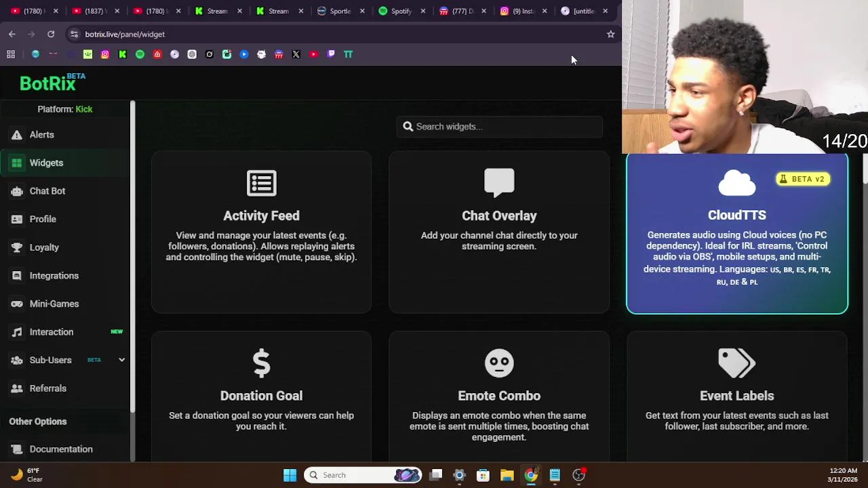Go to Profile in the sidebar
Viewport: 868px width, 488px height.
(x=66, y=219)
